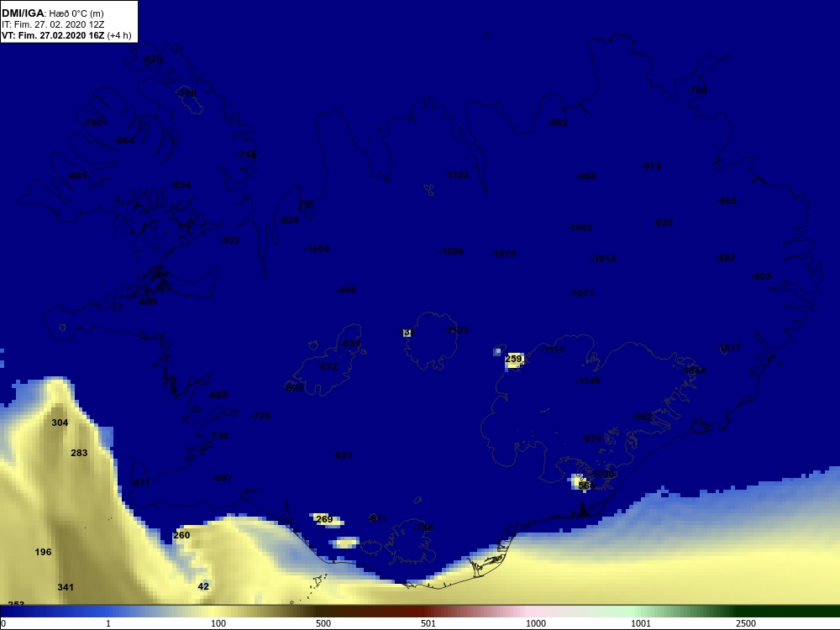
Task: Click the -1086 value label
Action: click(451, 251)
